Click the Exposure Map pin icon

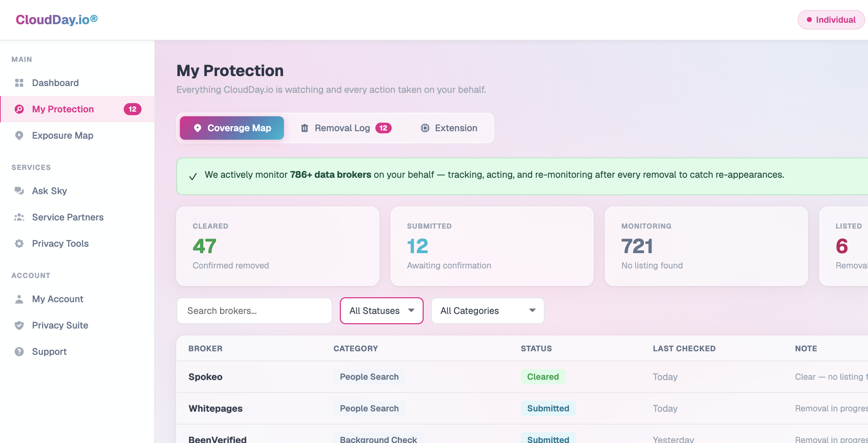[x=19, y=135]
